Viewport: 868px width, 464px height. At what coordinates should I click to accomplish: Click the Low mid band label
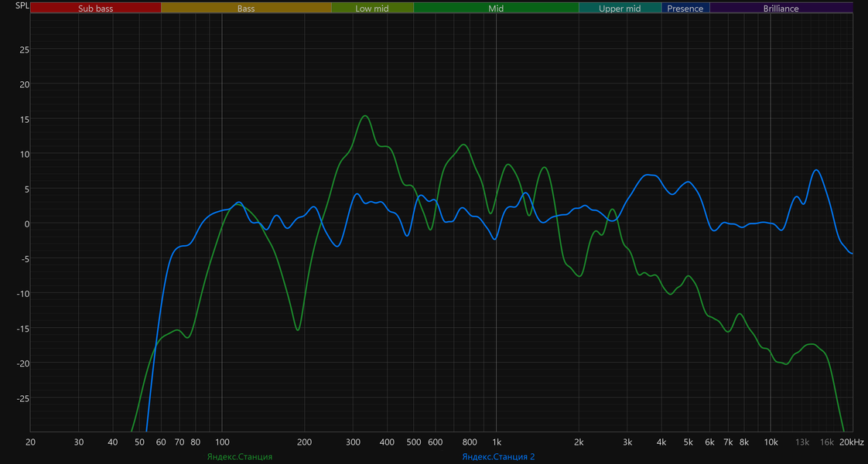[x=372, y=9]
